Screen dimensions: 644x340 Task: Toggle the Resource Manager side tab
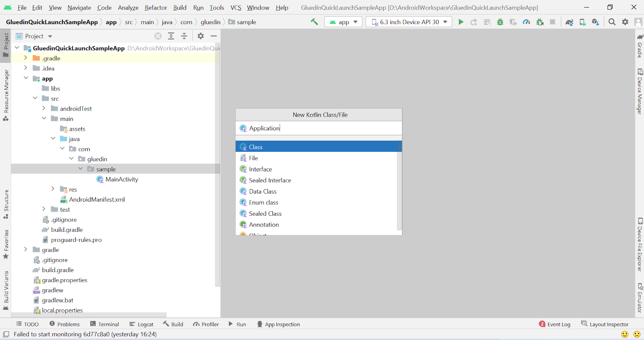tap(6, 95)
